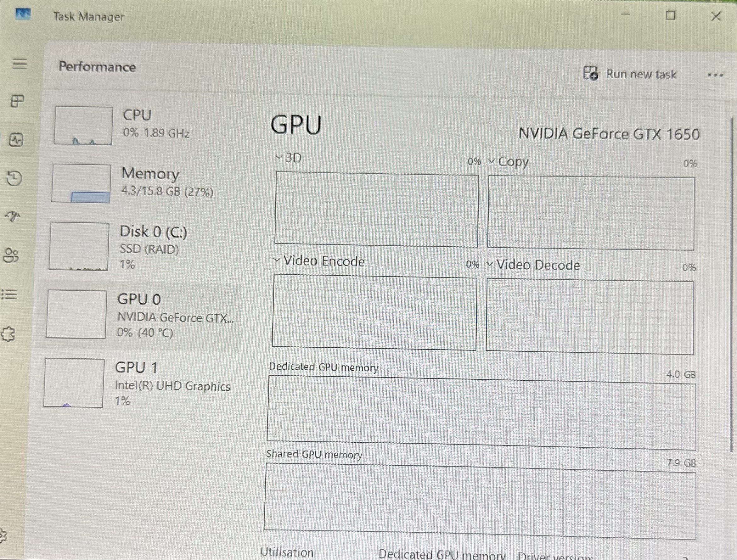
Task: Click the GPU 0 mini graph thumbnail
Action: [x=77, y=314]
